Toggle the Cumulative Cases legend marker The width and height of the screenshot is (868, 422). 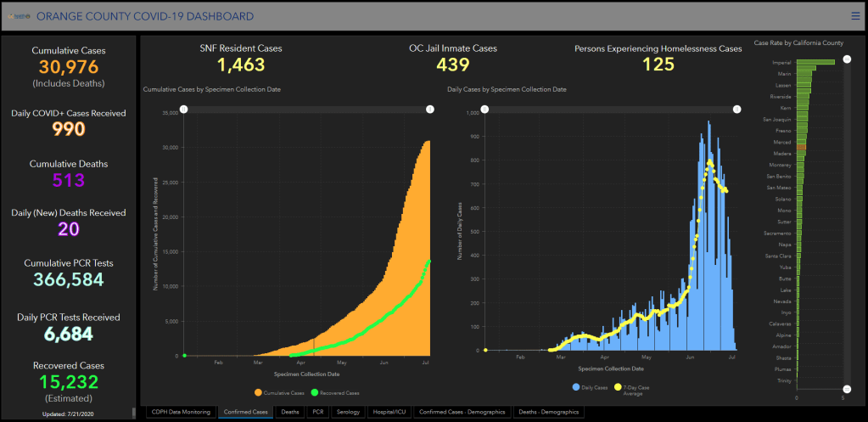258,392
